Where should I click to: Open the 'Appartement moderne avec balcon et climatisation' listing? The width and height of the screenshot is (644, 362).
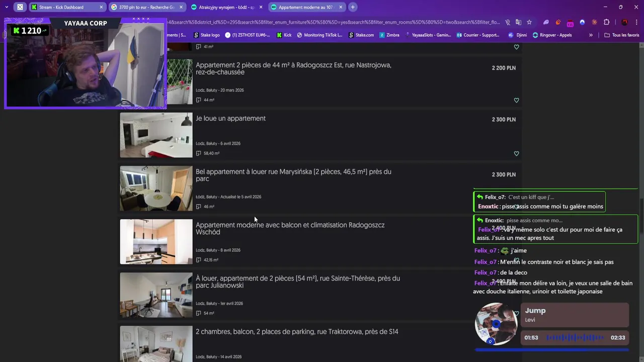(x=290, y=228)
